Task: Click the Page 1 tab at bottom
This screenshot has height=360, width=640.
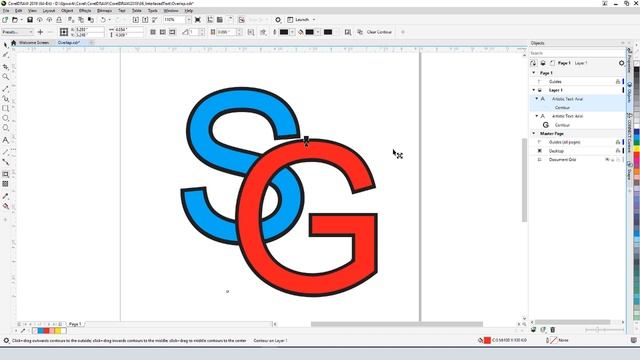Action: click(x=75, y=324)
